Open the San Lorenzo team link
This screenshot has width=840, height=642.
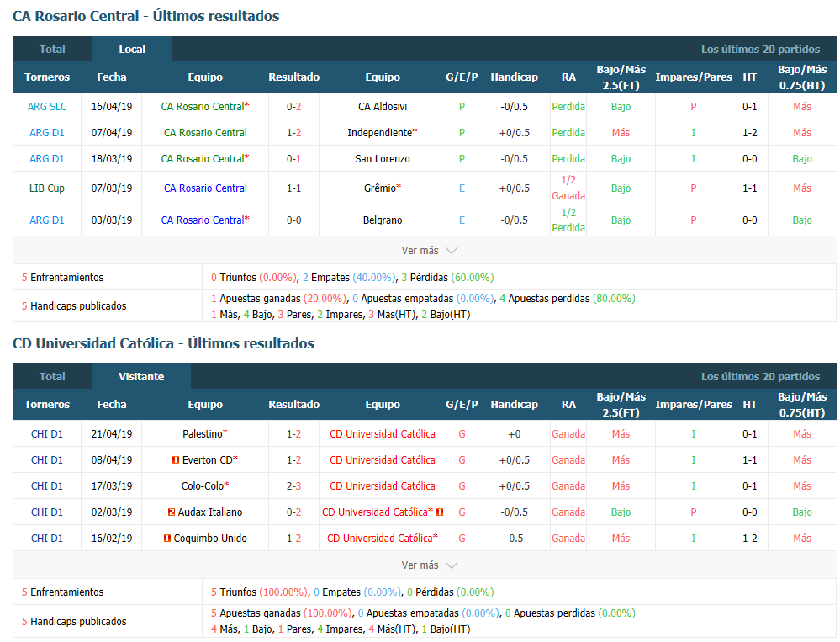coord(383,159)
